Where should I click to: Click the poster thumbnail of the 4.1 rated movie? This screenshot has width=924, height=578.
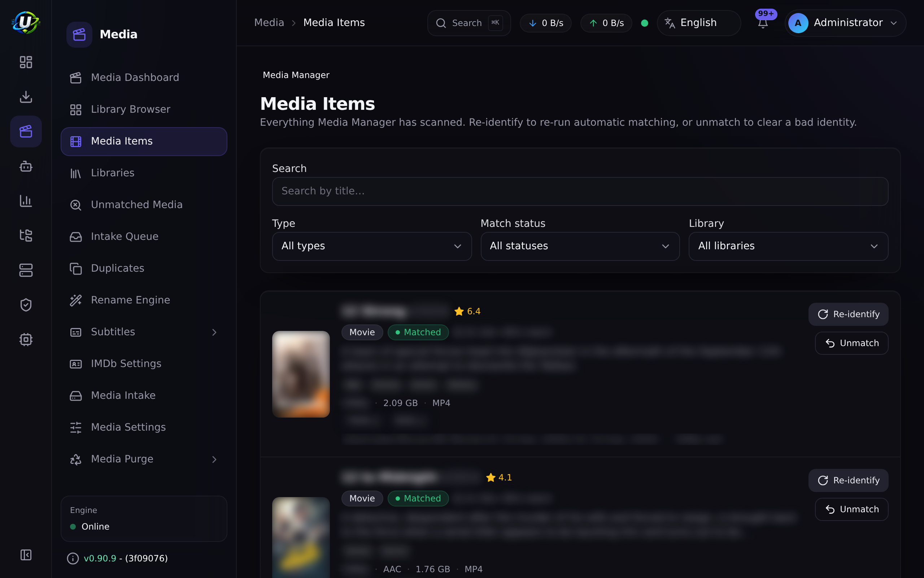[x=301, y=537]
